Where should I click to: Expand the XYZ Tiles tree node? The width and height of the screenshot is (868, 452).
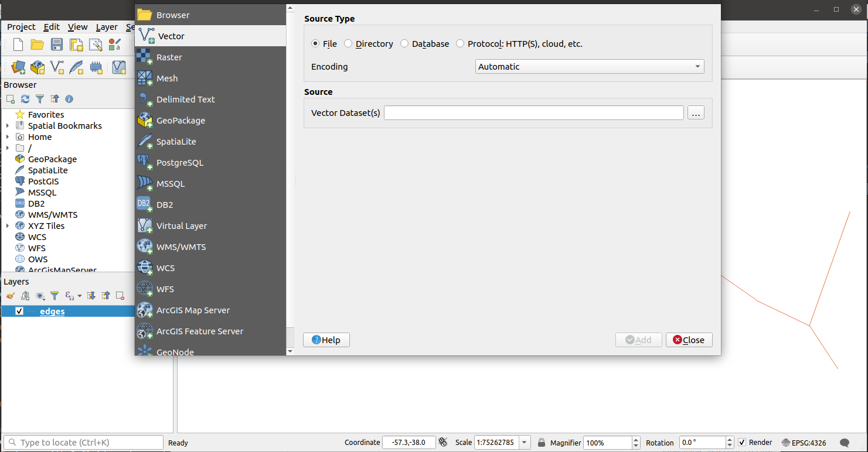8,226
